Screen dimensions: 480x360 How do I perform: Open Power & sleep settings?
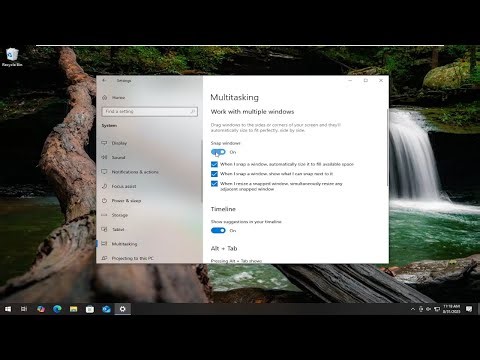[126, 201]
